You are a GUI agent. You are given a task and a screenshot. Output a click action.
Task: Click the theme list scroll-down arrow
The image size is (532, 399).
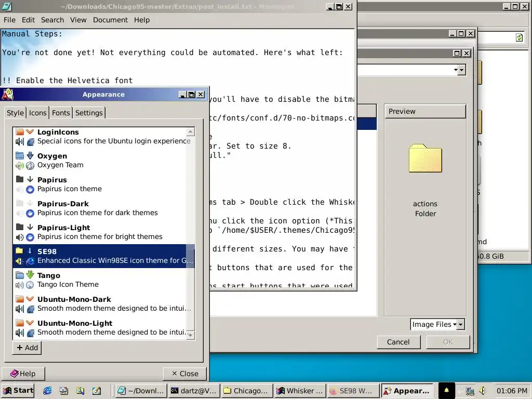pos(190,335)
